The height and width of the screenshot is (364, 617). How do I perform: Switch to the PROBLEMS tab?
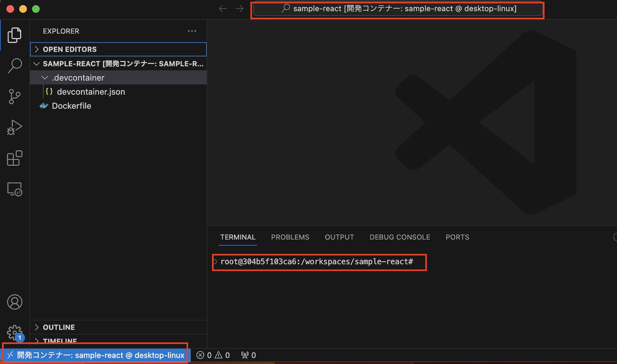(x=290, y=237)
